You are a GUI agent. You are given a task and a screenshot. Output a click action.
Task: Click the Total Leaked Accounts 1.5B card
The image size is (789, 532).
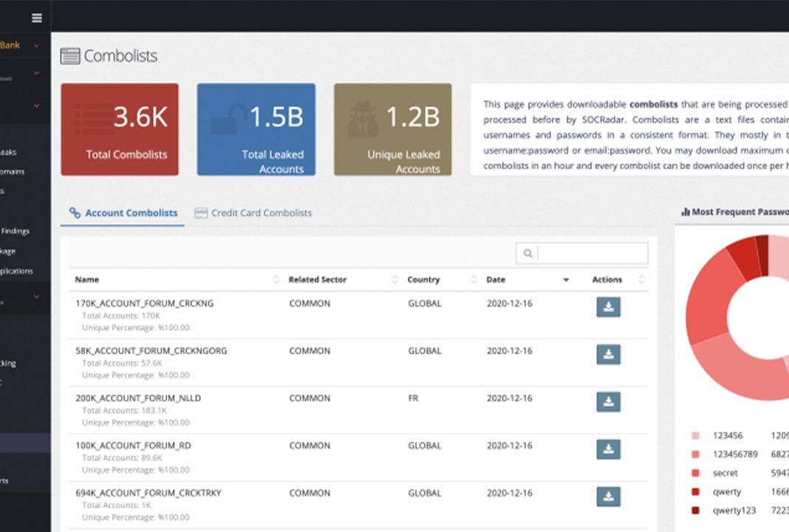pos(256,129)
